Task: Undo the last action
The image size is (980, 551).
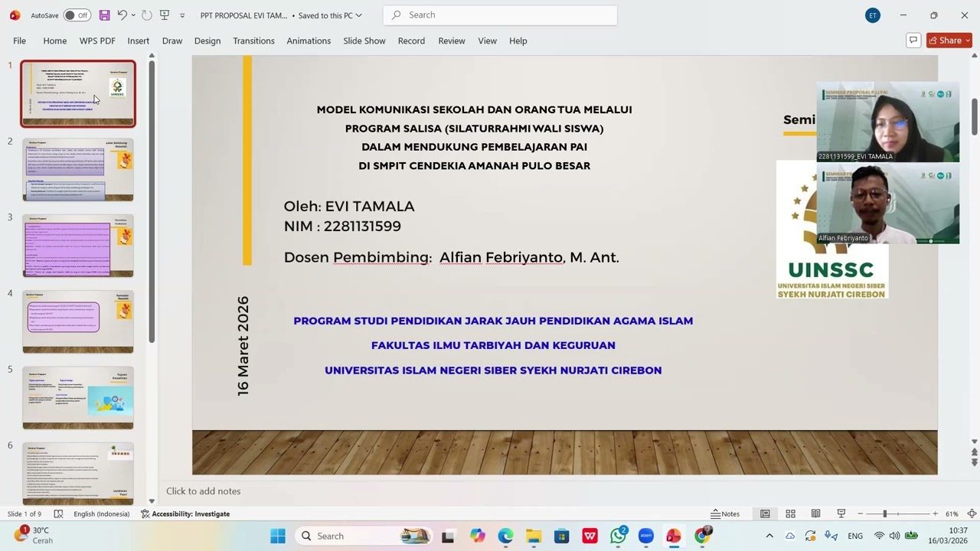Action: point(122,15)
